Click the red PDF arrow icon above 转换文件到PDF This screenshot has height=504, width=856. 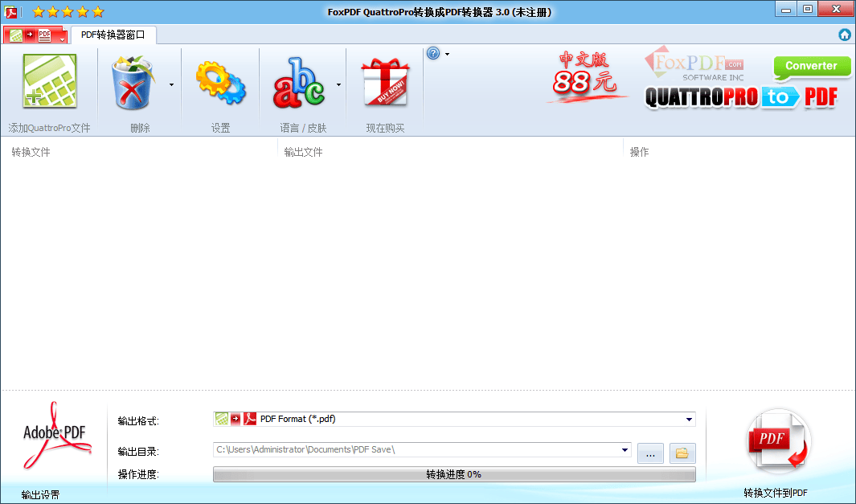(x=776, y=440)
